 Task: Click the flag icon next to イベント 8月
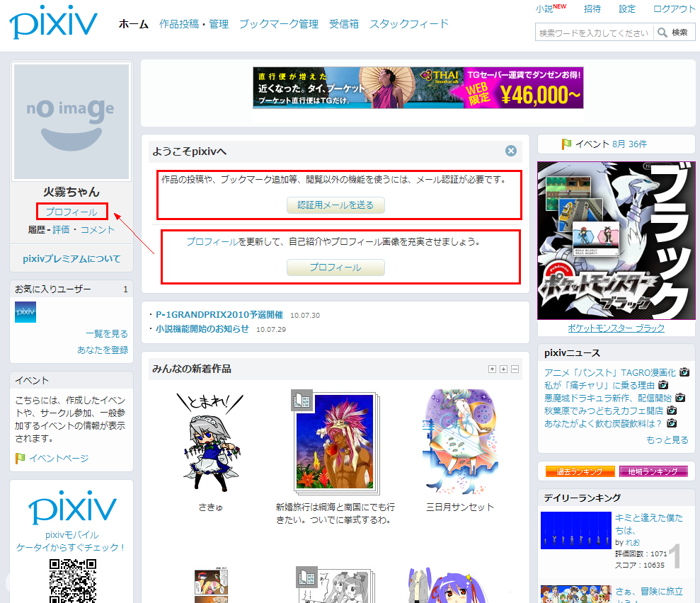coord(566,144)
